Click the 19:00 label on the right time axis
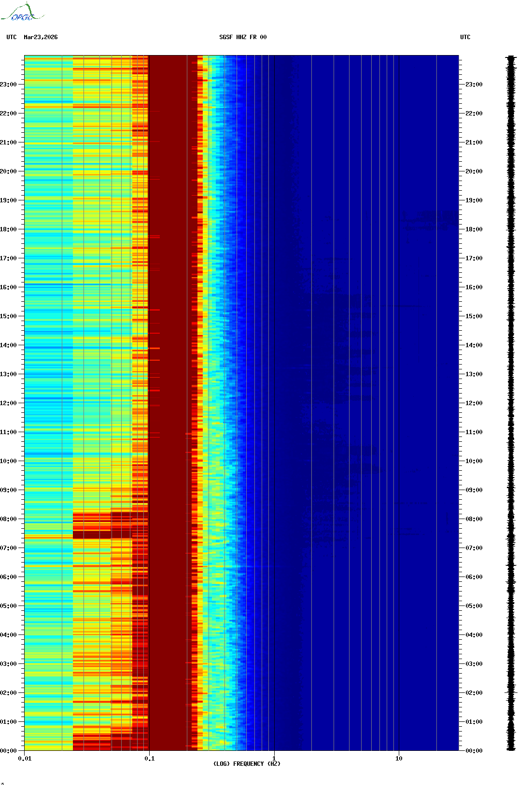Screen dimensions: 532x789 474,200
